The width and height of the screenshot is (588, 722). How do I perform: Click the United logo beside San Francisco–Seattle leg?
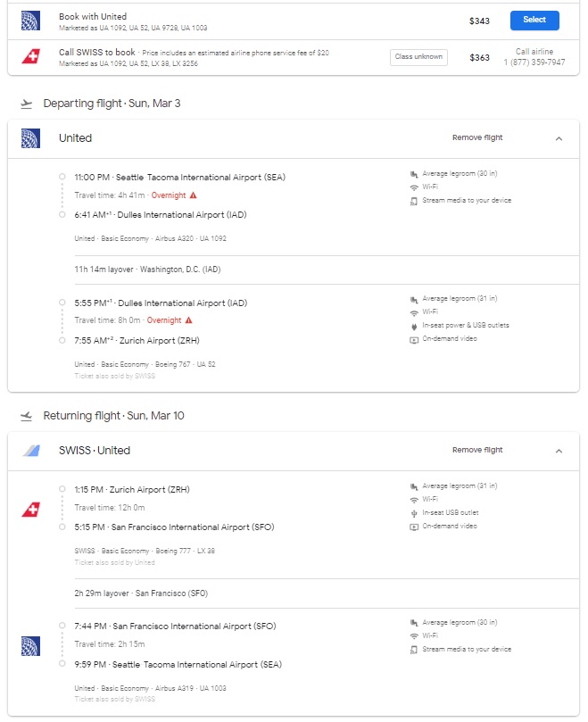coord(30,644)
